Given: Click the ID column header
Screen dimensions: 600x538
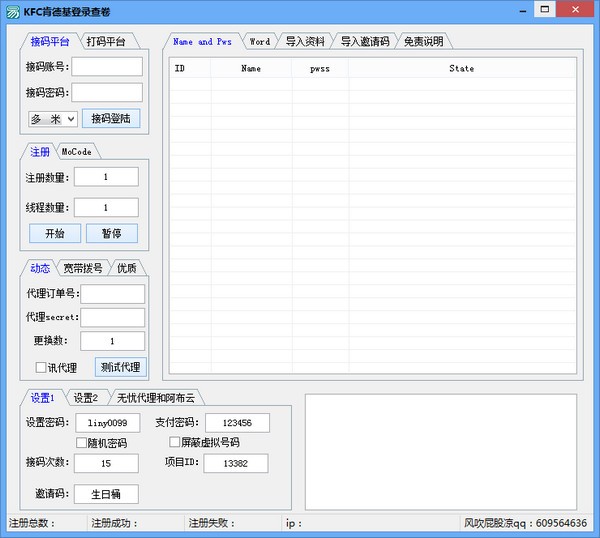Looking at the screenshot, I should (x=190, y=68).
